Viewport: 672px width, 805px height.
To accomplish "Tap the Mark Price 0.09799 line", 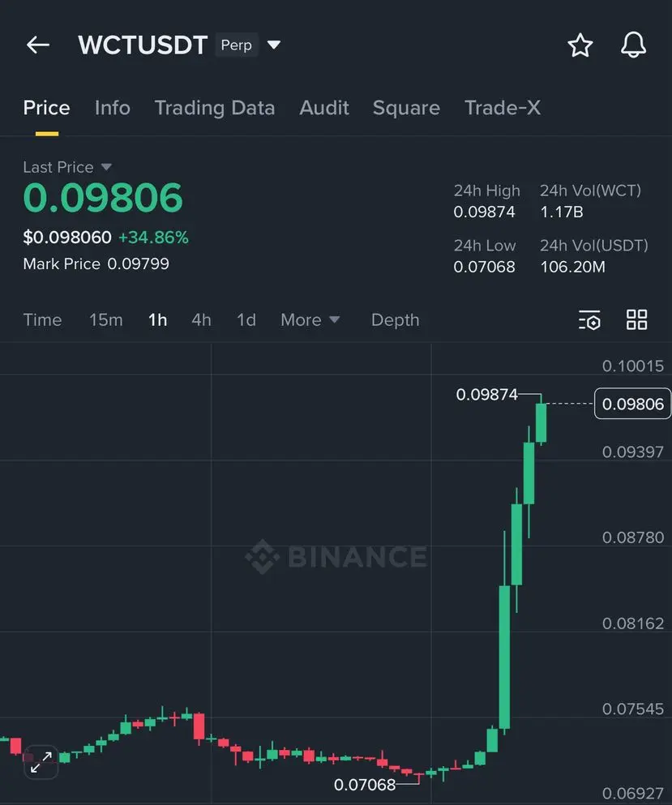I will pos(96,264).
